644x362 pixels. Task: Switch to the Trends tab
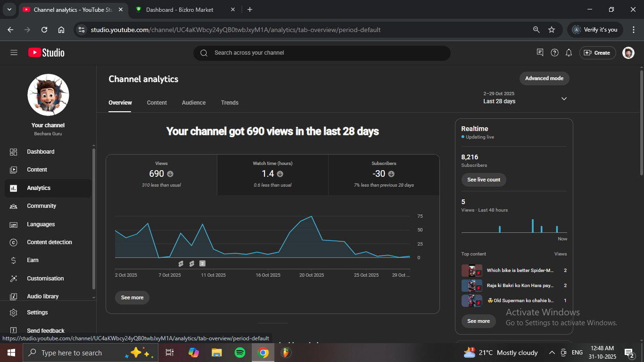[230, 103]
